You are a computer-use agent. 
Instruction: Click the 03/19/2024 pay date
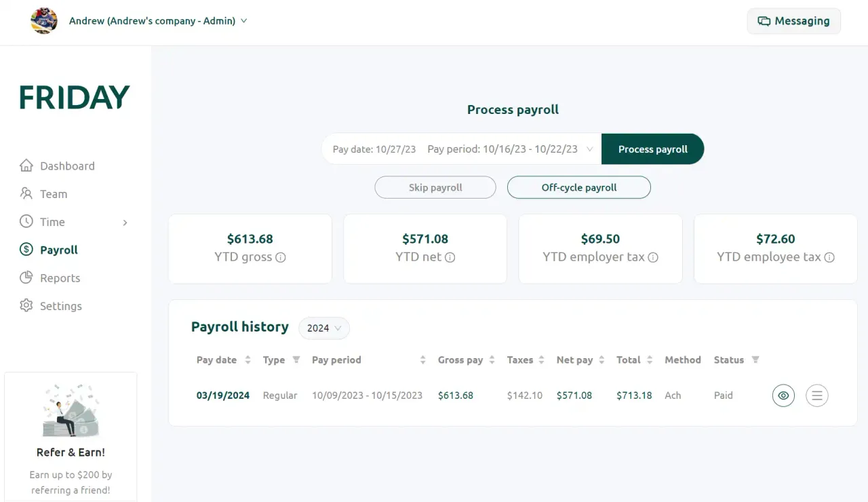tap(223, 395)
